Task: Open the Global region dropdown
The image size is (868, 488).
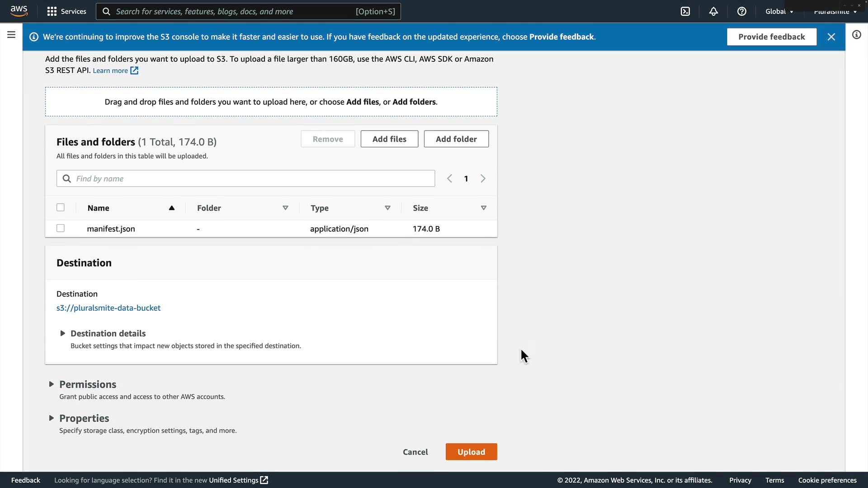Action: [x=779, y=11]
